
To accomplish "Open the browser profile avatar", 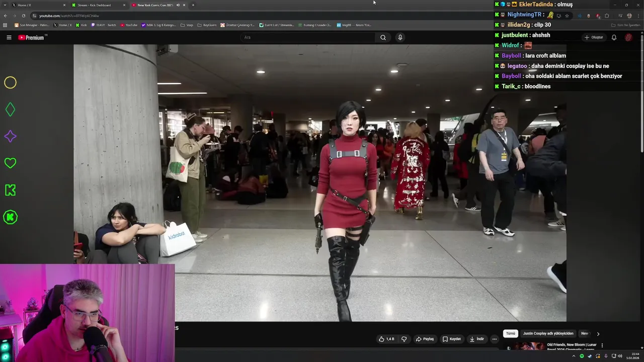I will tap(629, 16).
